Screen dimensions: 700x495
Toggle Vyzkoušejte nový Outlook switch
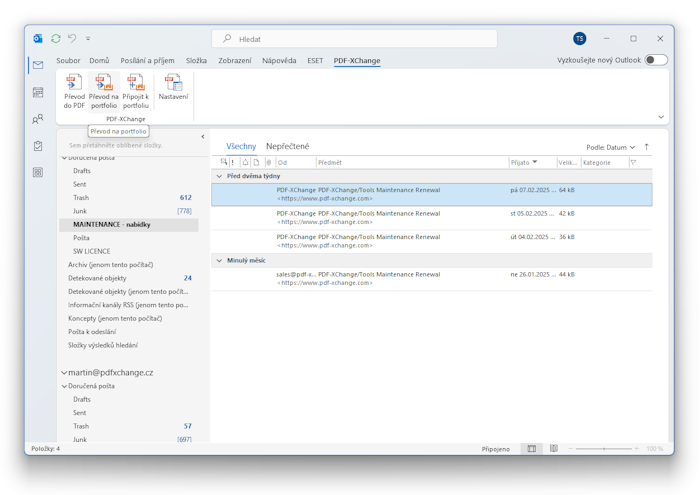click(x=656, y=60)
